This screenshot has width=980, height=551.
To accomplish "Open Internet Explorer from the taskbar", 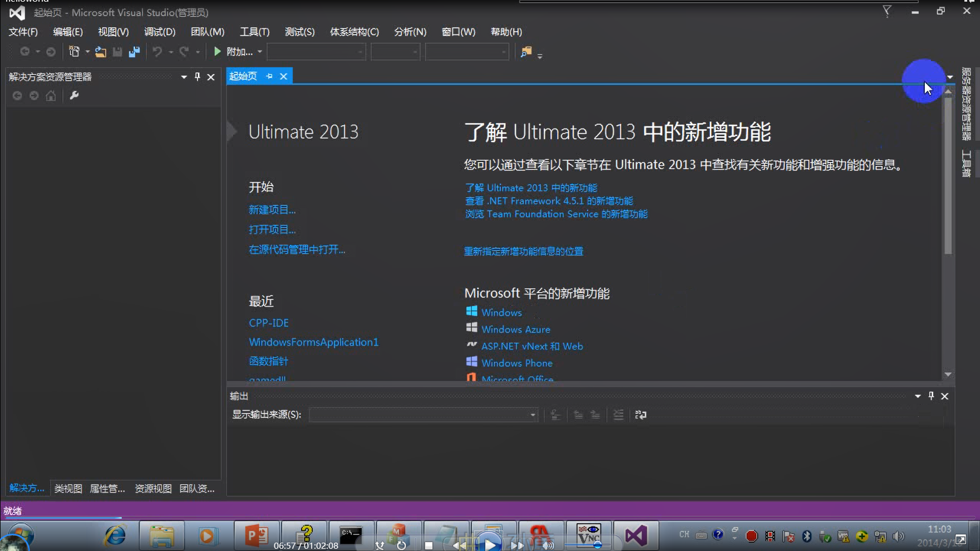I will click(115, 535).
